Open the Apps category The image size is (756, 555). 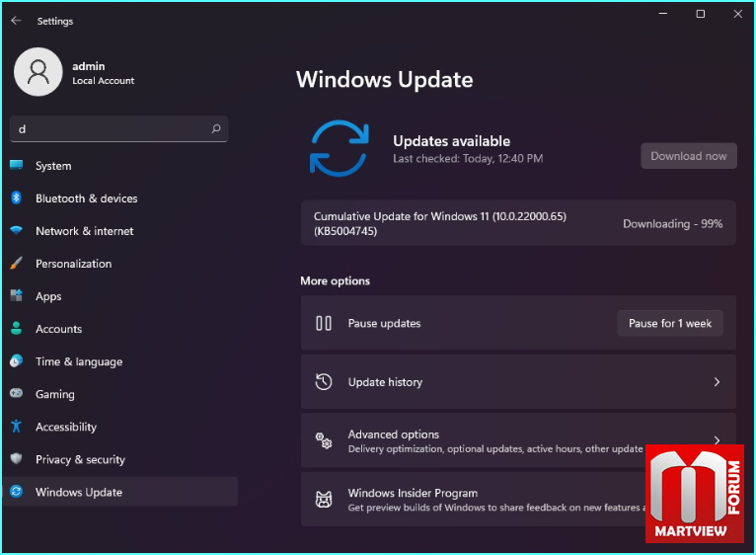120,296
